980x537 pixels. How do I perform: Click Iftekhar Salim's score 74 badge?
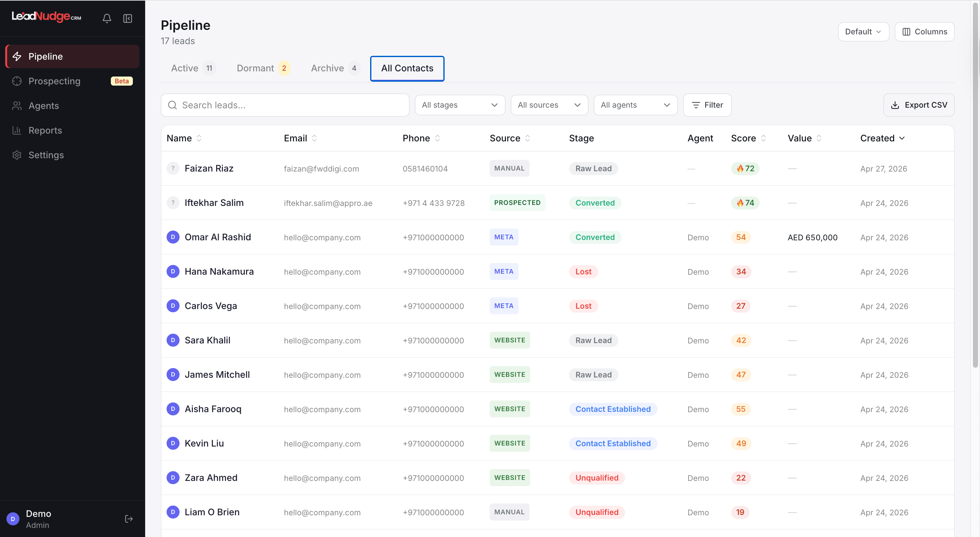coord(745,203)
